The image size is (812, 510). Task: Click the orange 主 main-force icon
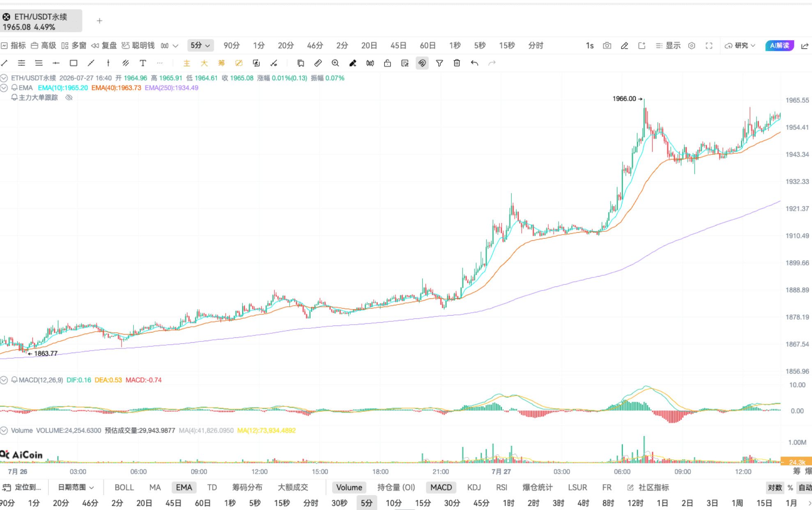click(x=186, y=63)
